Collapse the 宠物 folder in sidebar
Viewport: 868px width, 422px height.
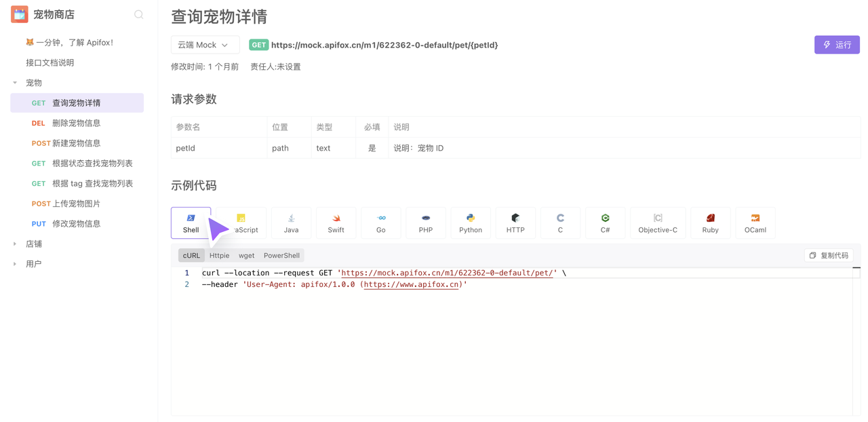15,83
